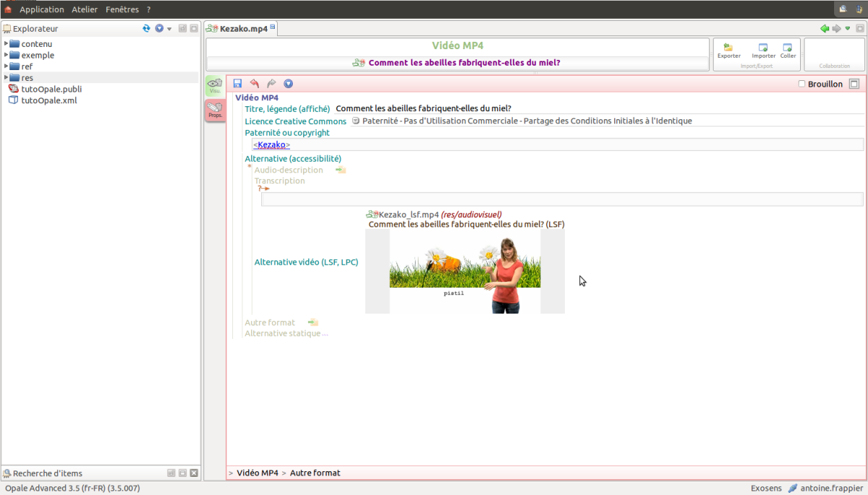Open the Atelier menu

point(85,9)
